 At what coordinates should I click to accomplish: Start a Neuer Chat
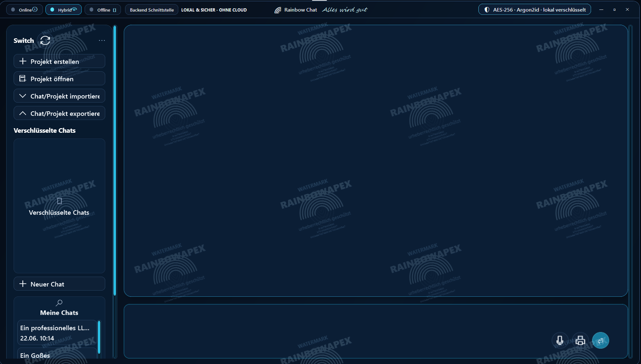(59, 284)
